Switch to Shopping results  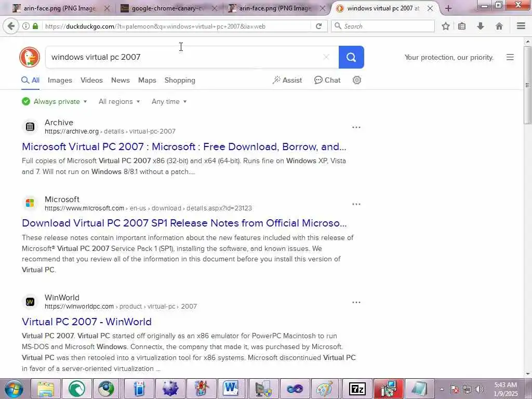[180, 81]
